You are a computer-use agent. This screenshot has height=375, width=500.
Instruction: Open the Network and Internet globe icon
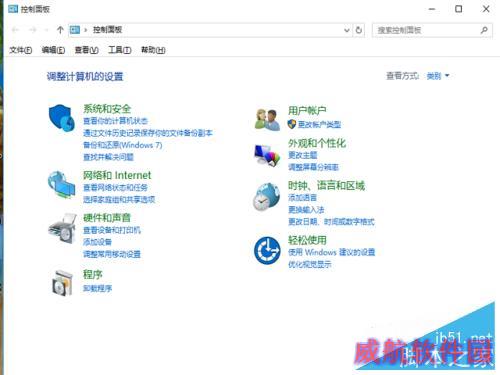pos(61,185)
